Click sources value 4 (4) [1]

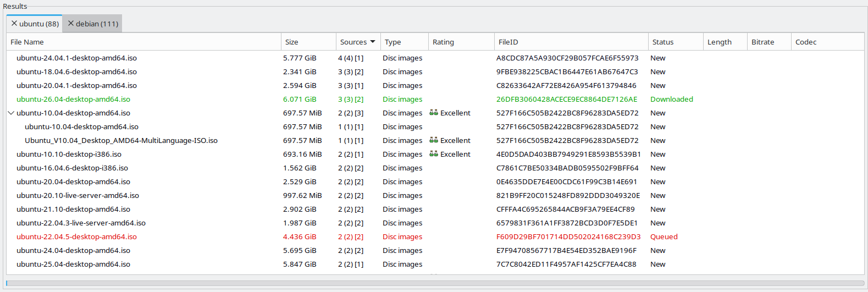point(351,58)
